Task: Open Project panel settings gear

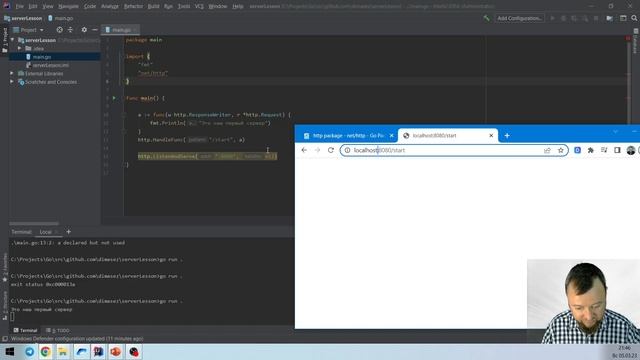Action: (84, 30)
